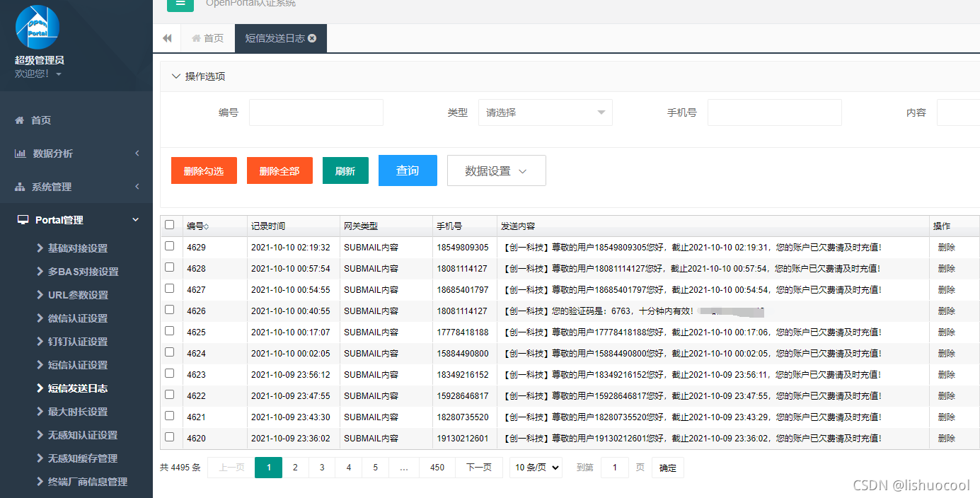Screen dimensions: 980x498
Task: Open 无感知认证设置 in the sidebar
Action: 76,435
